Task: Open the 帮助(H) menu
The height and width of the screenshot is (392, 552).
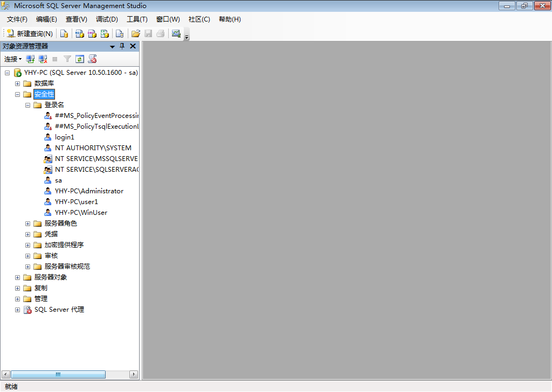Action: coord(230,19)
